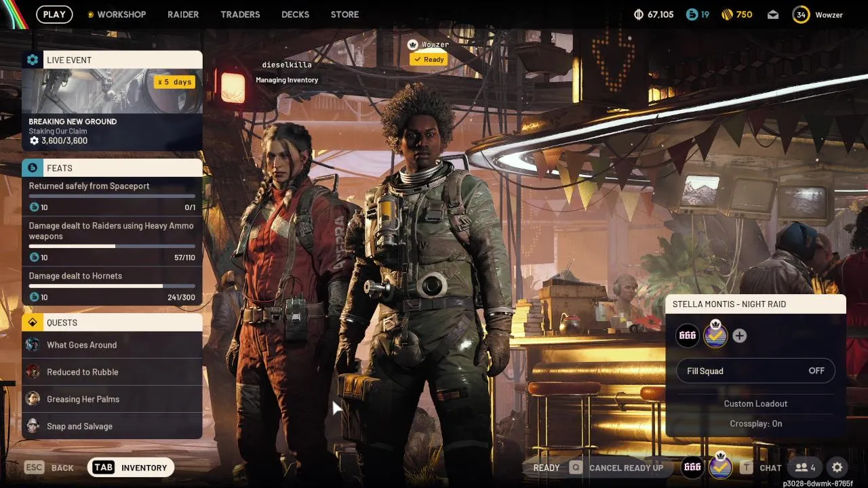This screenshot has width=868, height=488.
Task: Open INVENTORY with the TAB button
Action: click(x=131, y=468)
